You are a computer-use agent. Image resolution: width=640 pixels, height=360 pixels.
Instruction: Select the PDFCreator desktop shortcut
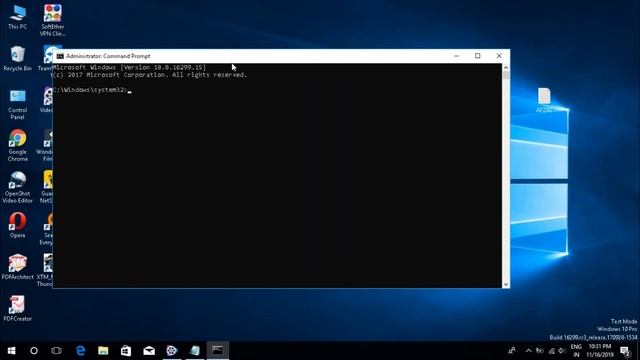point(18,309)
